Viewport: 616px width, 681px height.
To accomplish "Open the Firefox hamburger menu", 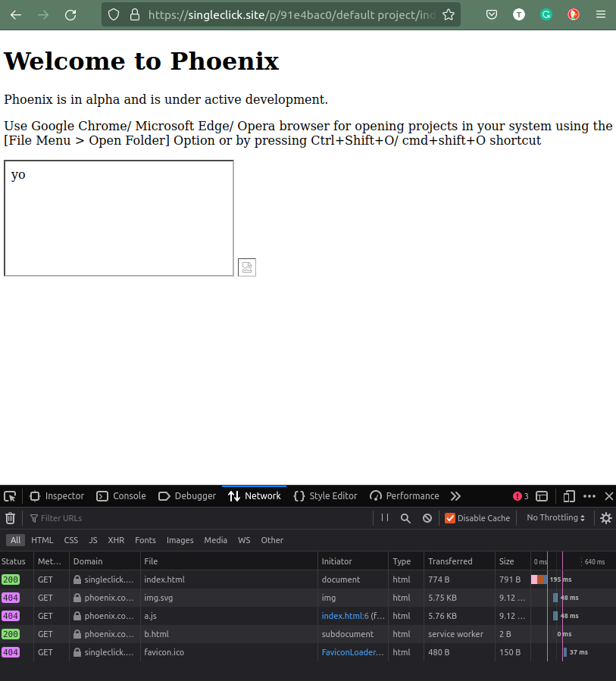I will 601,14.
